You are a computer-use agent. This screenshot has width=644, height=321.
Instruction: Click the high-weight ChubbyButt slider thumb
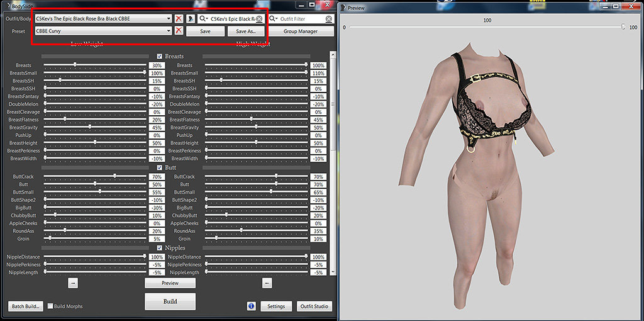pyautogui.click(x=226, y=215)
